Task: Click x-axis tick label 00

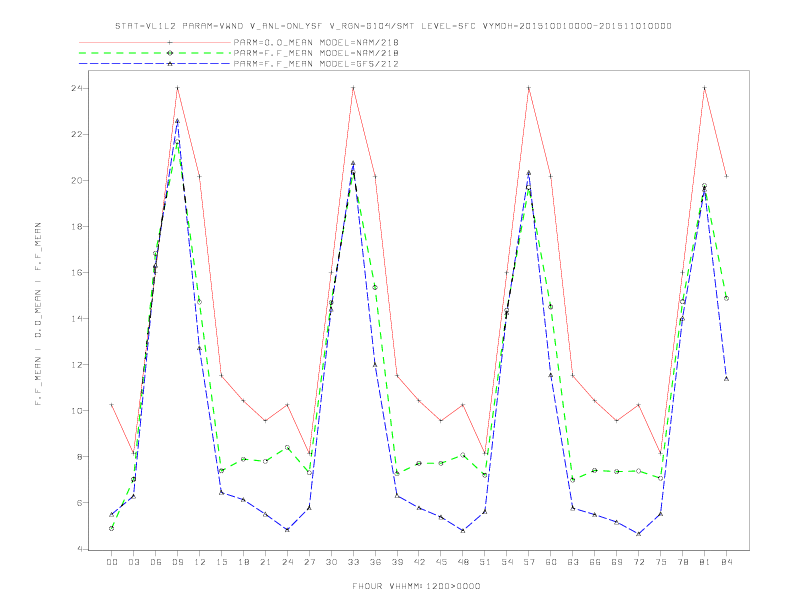Action: [x=112, y=562]
